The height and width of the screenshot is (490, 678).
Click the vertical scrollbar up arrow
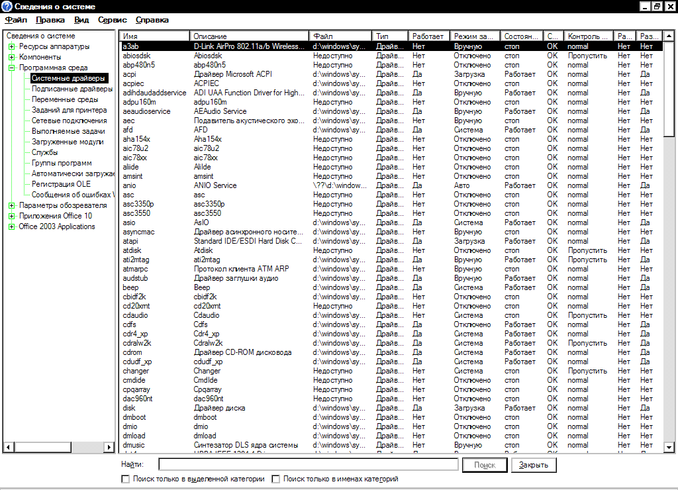click(671, 36)
